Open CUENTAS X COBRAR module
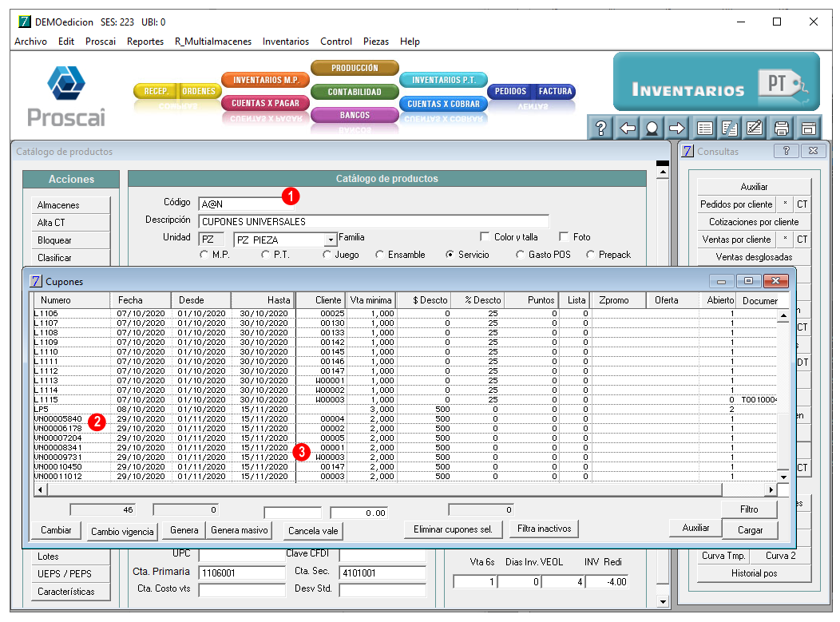 pyautogui.click(x=444, y=103)
